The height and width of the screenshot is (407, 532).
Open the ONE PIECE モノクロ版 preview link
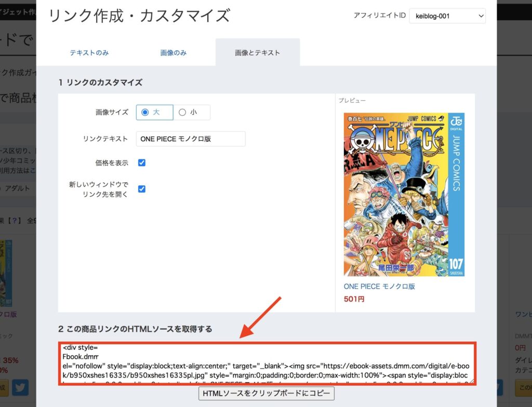pyautogui.click(x=379, y=286)
